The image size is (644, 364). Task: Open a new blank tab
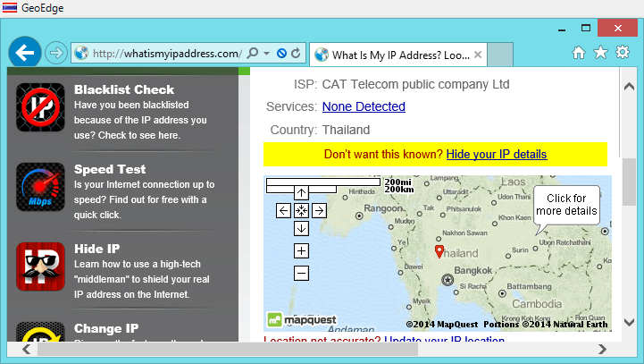pos(500,55)
